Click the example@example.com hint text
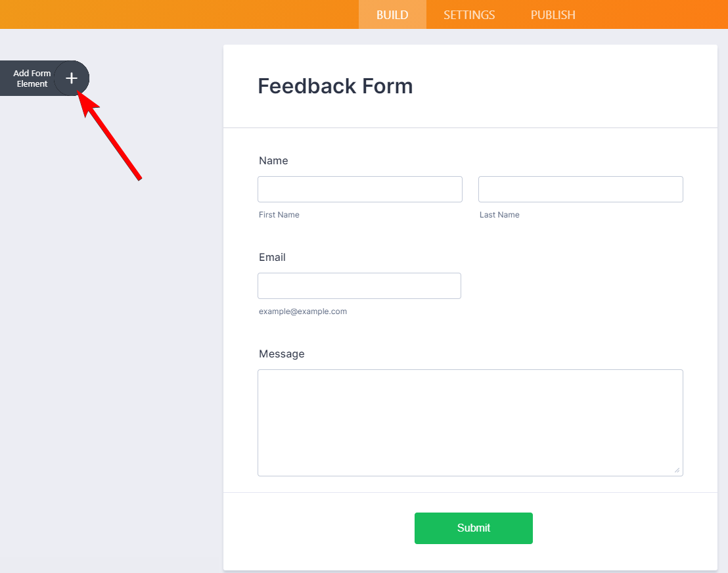Screen dimensions: 728x573 click(x=303, y=311)
